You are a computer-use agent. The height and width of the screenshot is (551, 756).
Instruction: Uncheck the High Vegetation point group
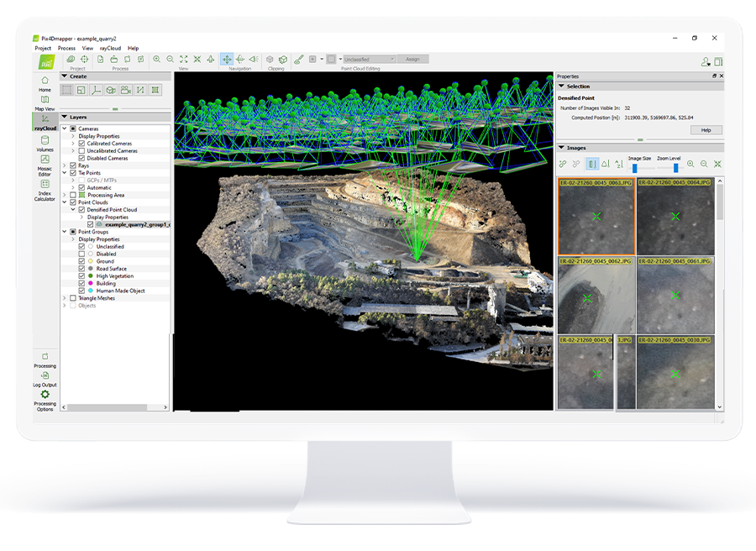click(x=81, y=276)
